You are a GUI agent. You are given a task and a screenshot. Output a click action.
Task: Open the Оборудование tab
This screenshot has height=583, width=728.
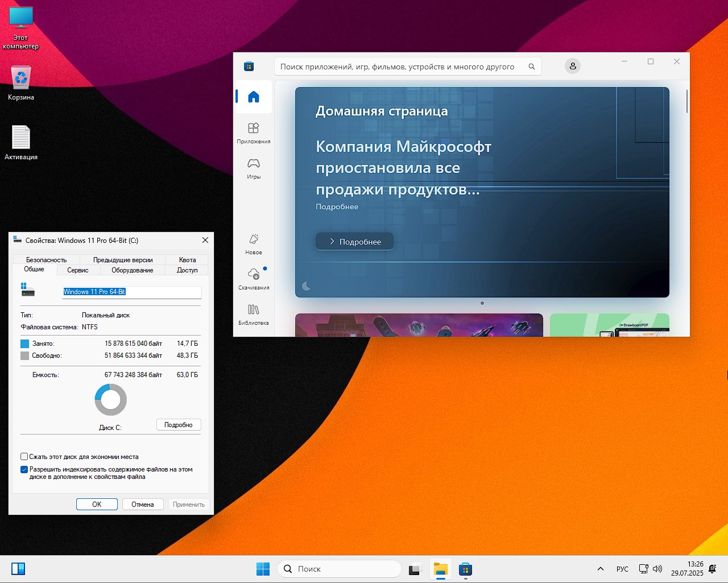[x=133, y=270]
